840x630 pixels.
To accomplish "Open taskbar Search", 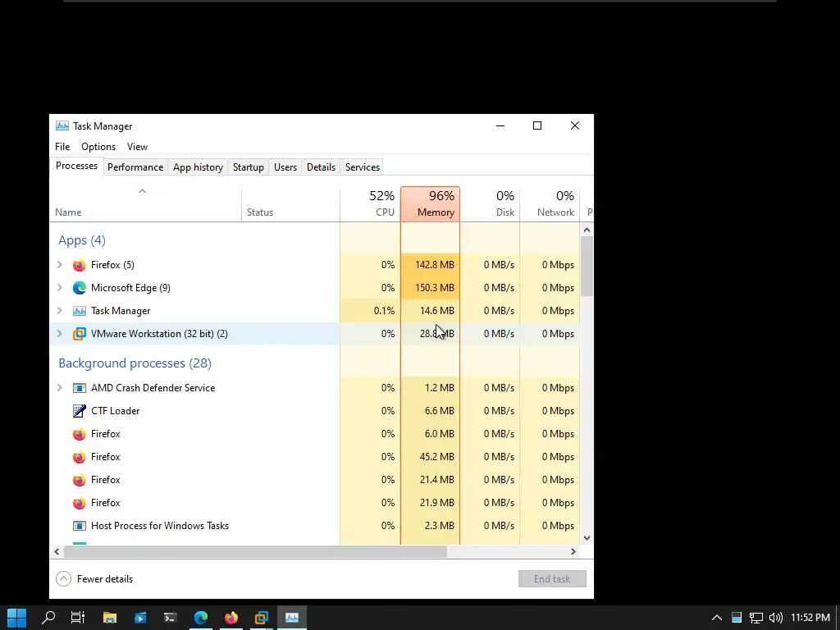I will pyautogui.click(x=48, y=618).
